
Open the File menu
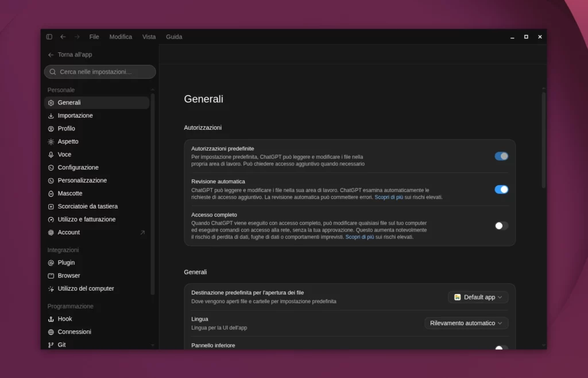pyautogui.click(x=94, y=37)
